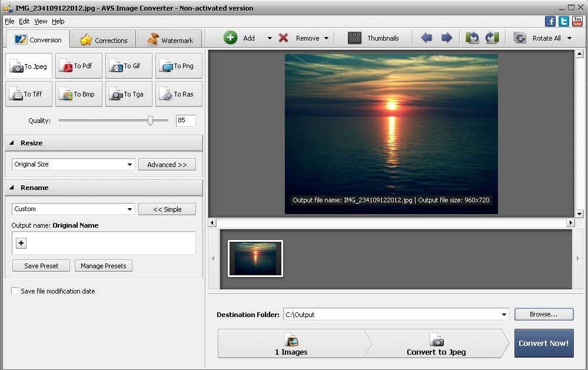Select To Tiff output format

click(28, 94)
